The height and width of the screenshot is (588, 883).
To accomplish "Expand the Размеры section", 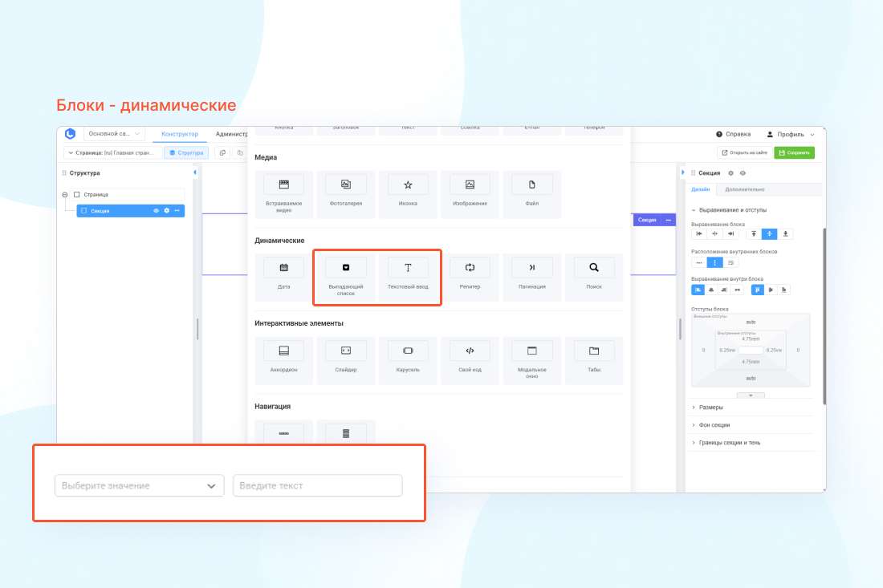I will pyautogui.click(x=711, y=408).
